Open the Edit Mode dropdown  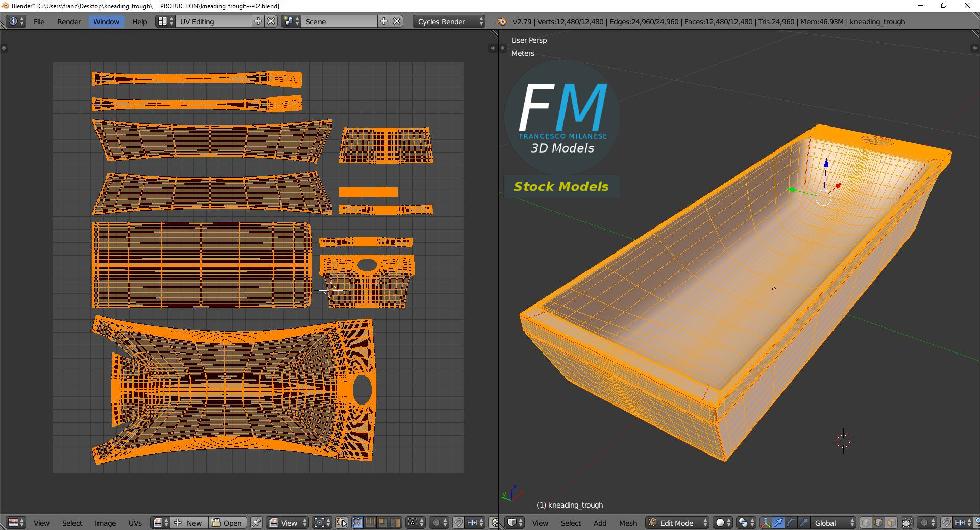pyautogui.click(x=677, y=523)
